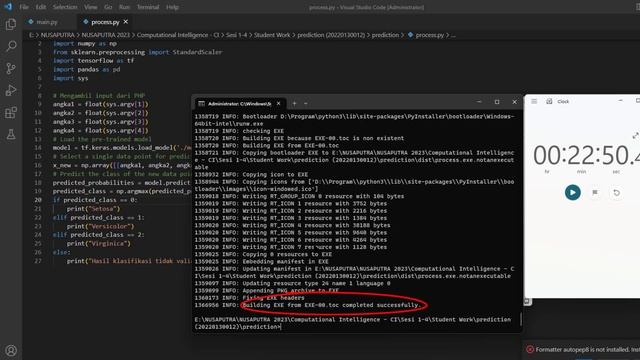Click the 'import tensorflow as tf' line
The width and height of the screenshot is (640, 360).
[93, 60]
